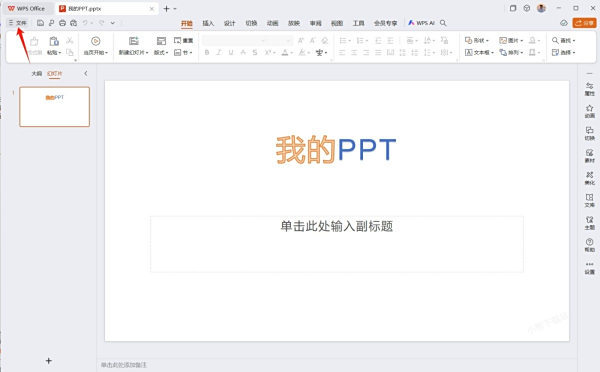This screenshot has height=372, width=600.
Task: Switch to the 插入 (Insert) ribbon tab
Action: tap(208, 23)
